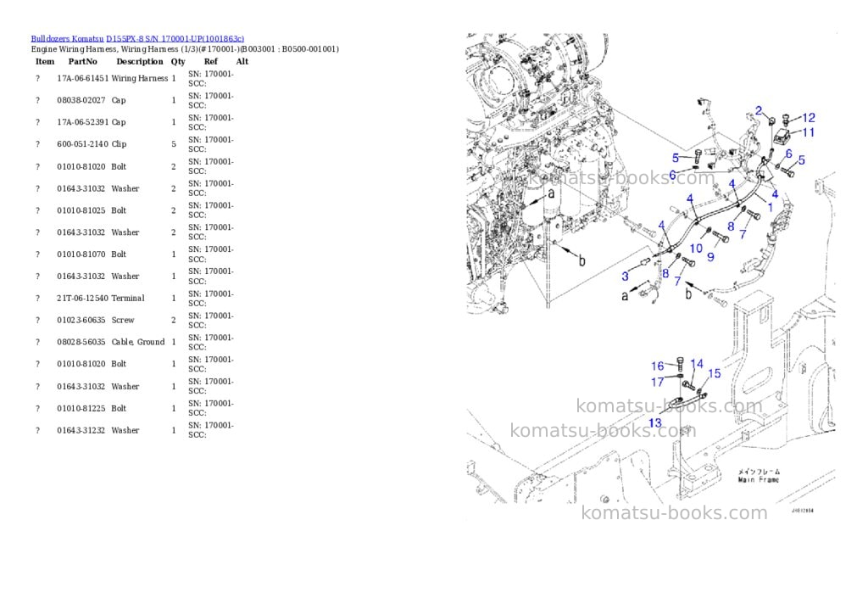Click callout number 15 in diagram
Screen dimensions: 868x615
[714, 373]
